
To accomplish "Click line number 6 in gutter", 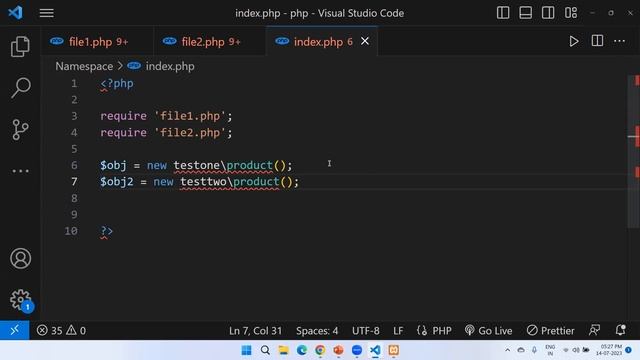I will click(74, 165).
